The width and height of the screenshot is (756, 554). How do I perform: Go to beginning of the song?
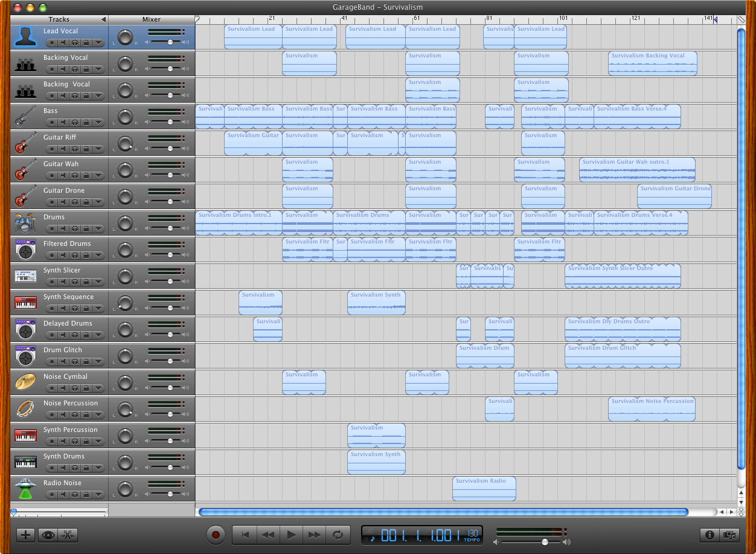click(x=245, y=535)
